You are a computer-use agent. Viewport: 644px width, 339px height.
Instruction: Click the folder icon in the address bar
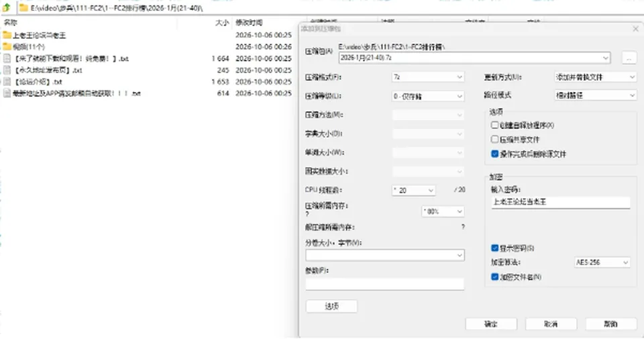pos(24,8)
